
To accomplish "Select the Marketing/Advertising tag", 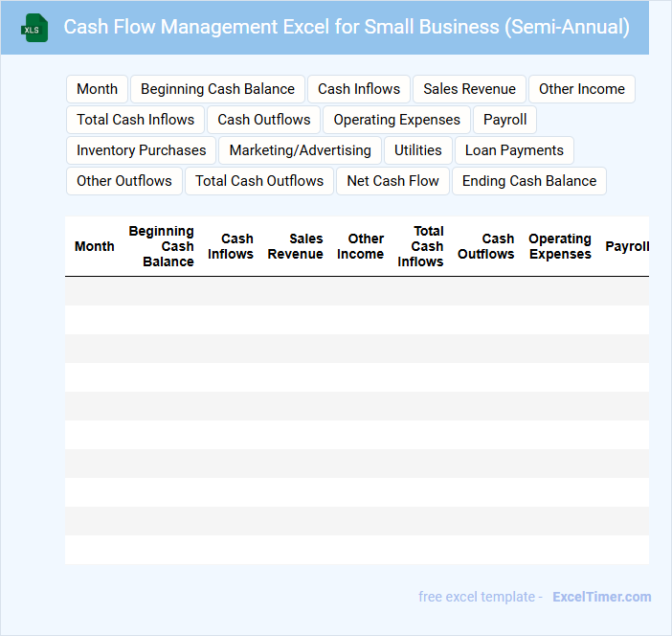I will tap(300, 150).
